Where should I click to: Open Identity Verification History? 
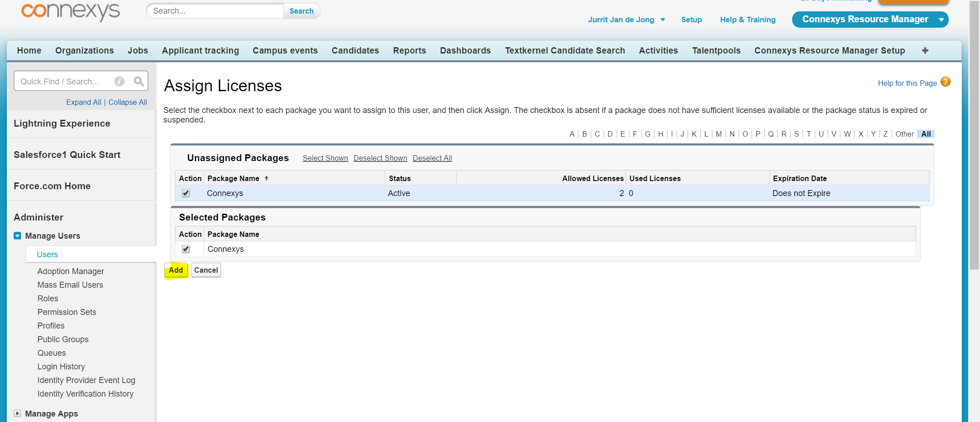85,394
